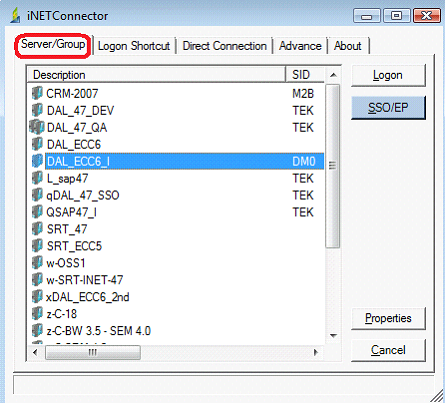446x404 pixels.
Task: Click the Logon button
Action: coord(388,76)
